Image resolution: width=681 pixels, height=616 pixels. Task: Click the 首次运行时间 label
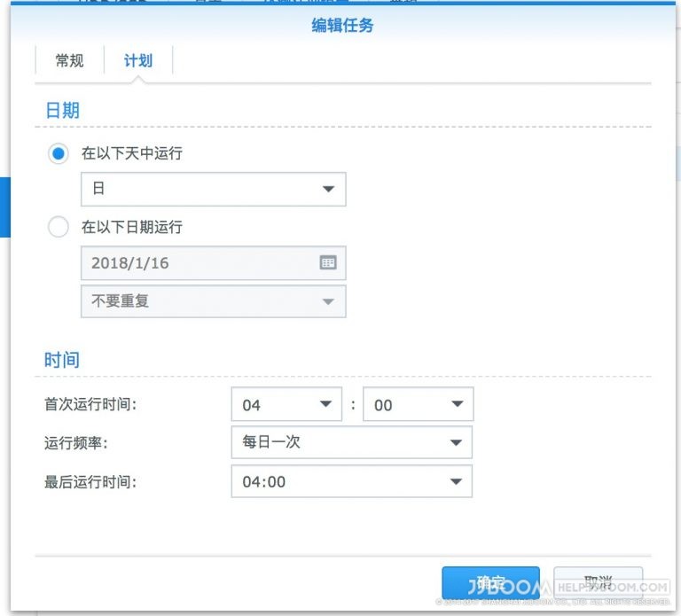click(90, 404)
